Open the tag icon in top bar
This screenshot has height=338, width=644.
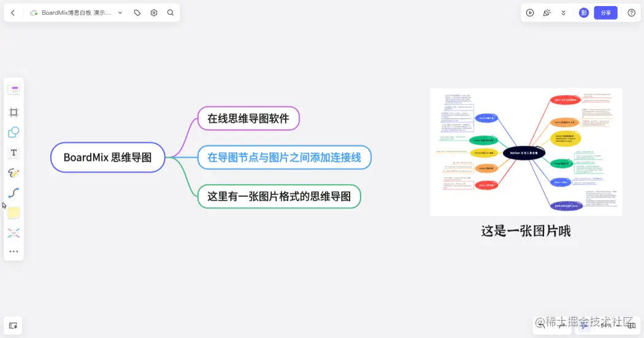coord(137,13)
